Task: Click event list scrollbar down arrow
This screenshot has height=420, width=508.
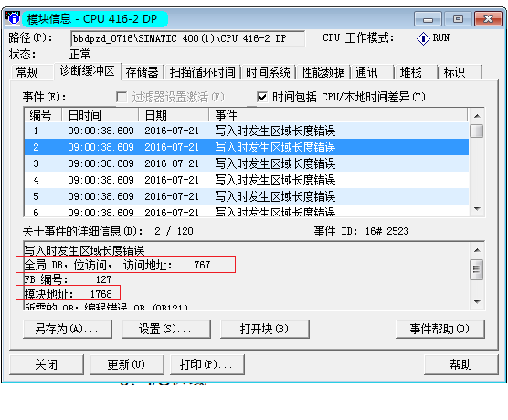Action: 477,209
